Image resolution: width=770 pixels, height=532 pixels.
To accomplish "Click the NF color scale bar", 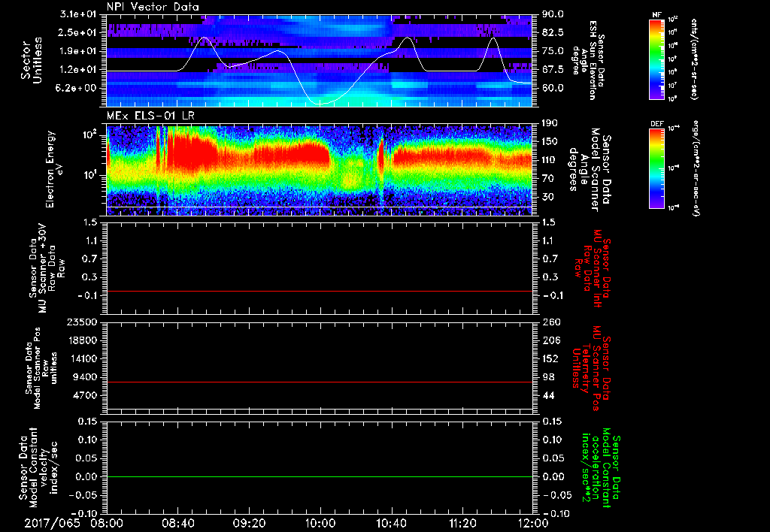I will click(658, 59).
